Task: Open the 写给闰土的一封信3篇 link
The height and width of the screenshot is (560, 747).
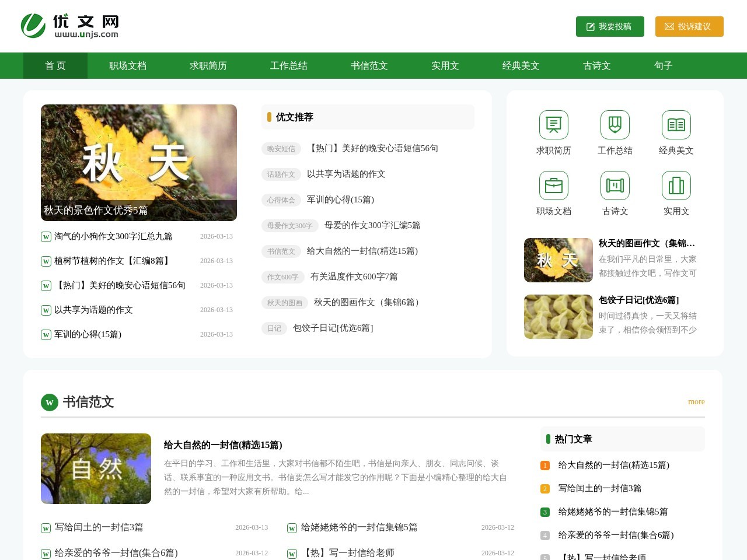Action: pos(99,527)
